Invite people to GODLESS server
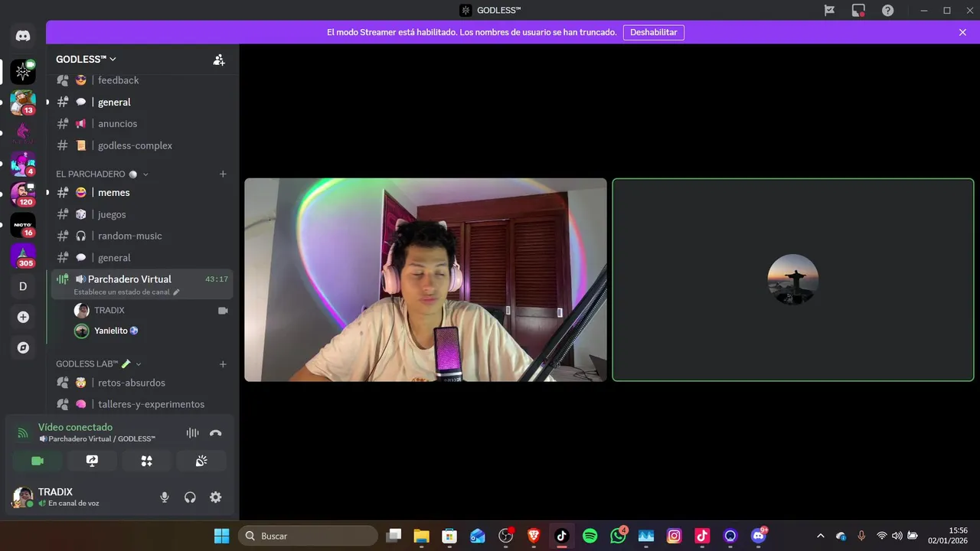The width and height of the screenshot is (980, 551). click(x=219, y=60)
